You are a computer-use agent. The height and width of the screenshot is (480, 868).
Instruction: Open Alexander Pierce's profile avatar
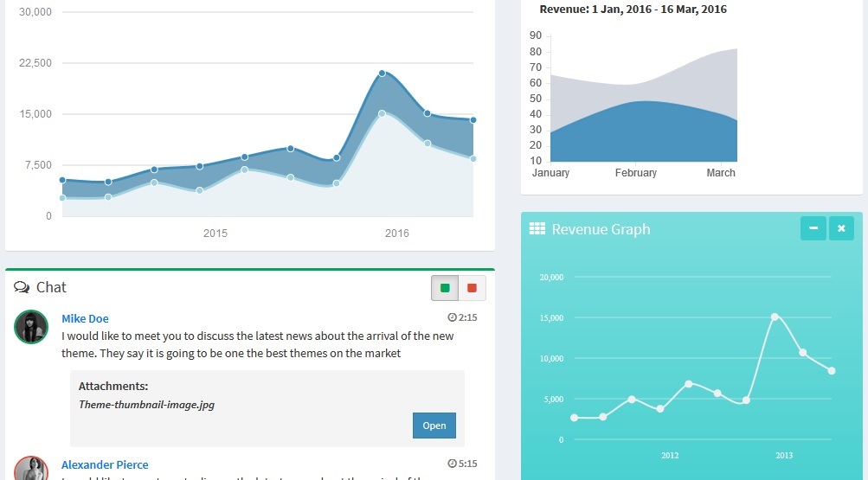pos(31,470)
